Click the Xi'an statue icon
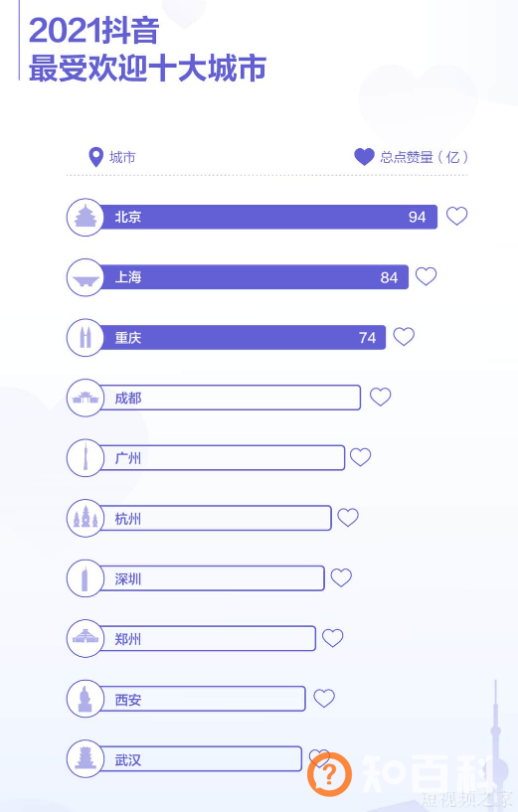 pos(86,699)
